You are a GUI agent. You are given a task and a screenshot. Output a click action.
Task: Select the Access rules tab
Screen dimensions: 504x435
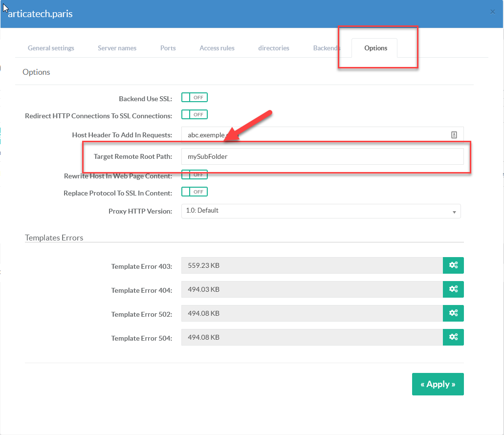pos(217,48)
